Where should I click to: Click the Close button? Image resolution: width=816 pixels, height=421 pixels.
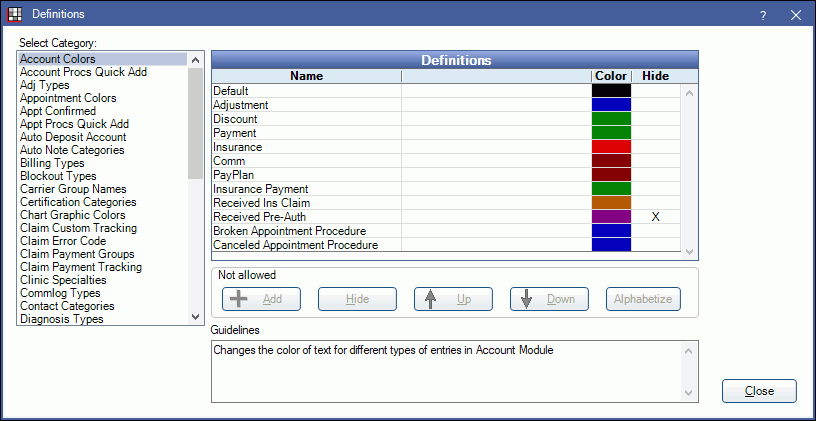(x=759, y=391)
